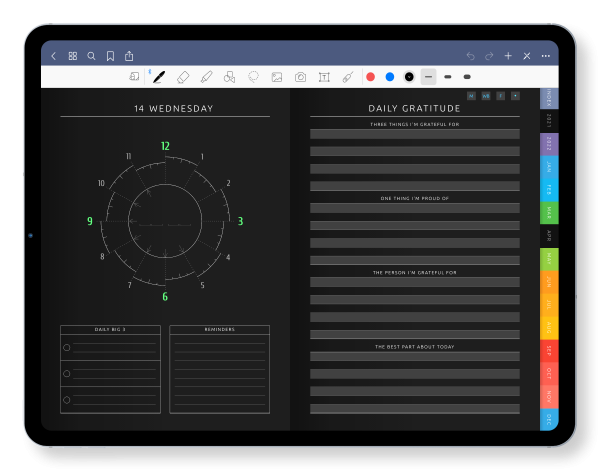The width and height of the screenshot is (600, 470).
Task: Activate the laser pointer tool
Action: 347,77
